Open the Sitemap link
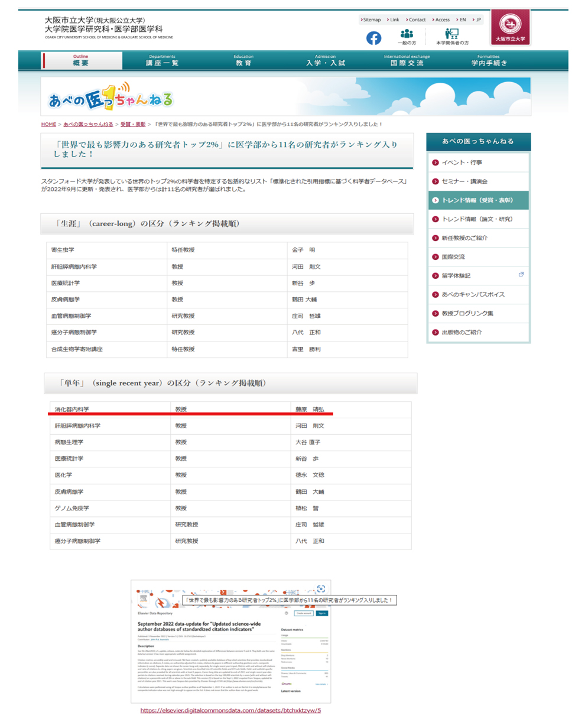The image size is (588, 719). (x=371, y=19)
